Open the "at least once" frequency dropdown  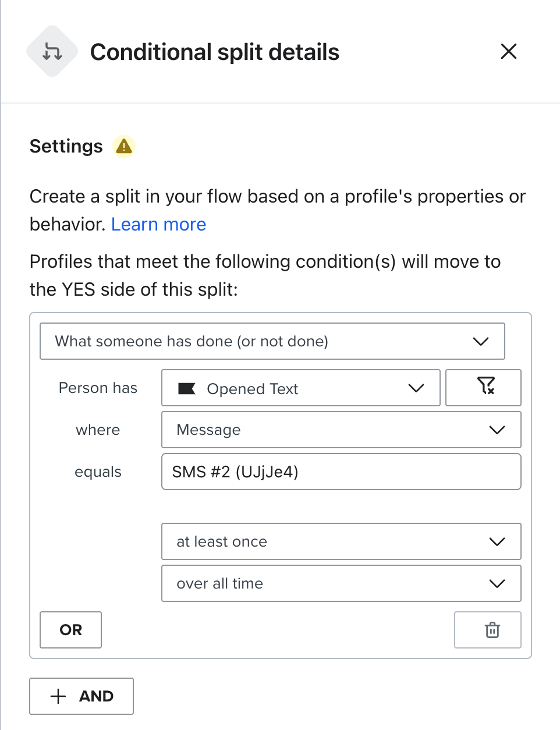coord(341,542)
